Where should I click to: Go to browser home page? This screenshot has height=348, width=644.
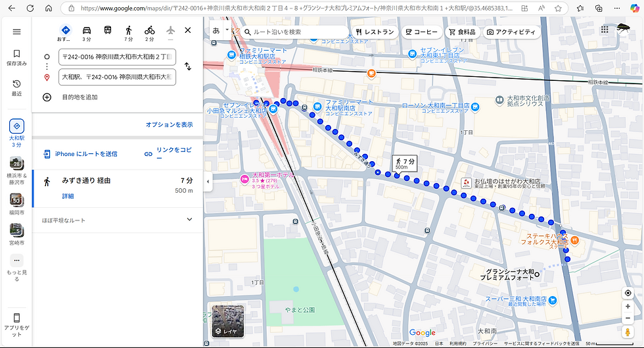click(x=49, y=9)
